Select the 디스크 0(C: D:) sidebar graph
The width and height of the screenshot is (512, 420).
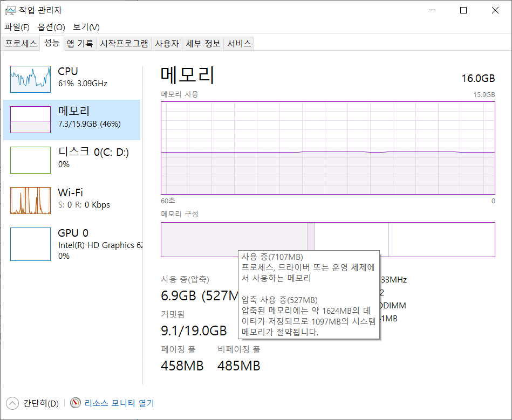30,160
